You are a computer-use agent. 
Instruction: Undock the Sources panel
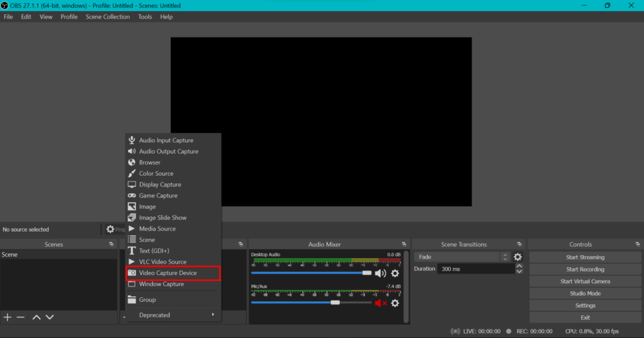pyautogui.click(x=241, y=244)
